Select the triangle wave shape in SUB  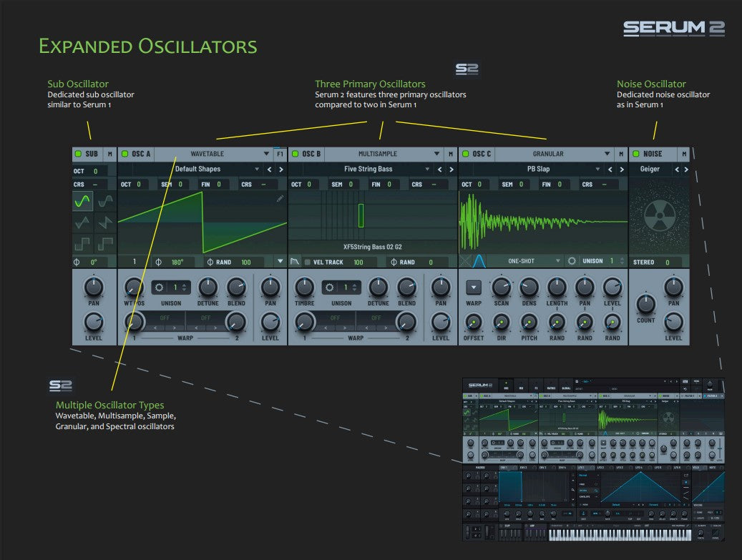point(83,222)
